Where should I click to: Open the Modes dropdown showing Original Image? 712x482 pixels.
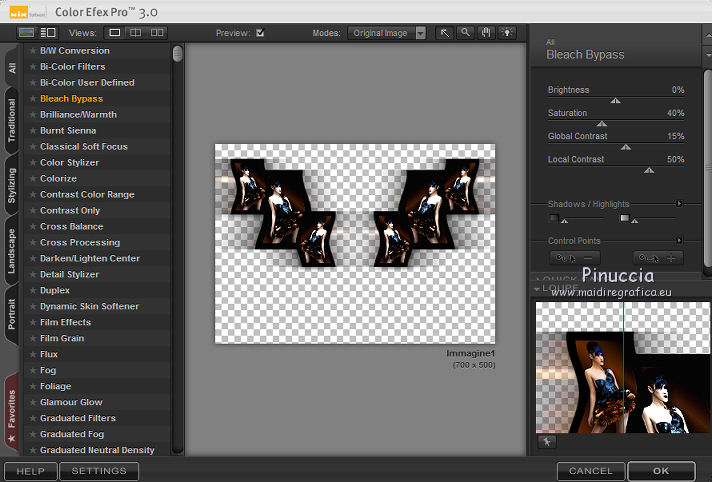pos(387,33)
